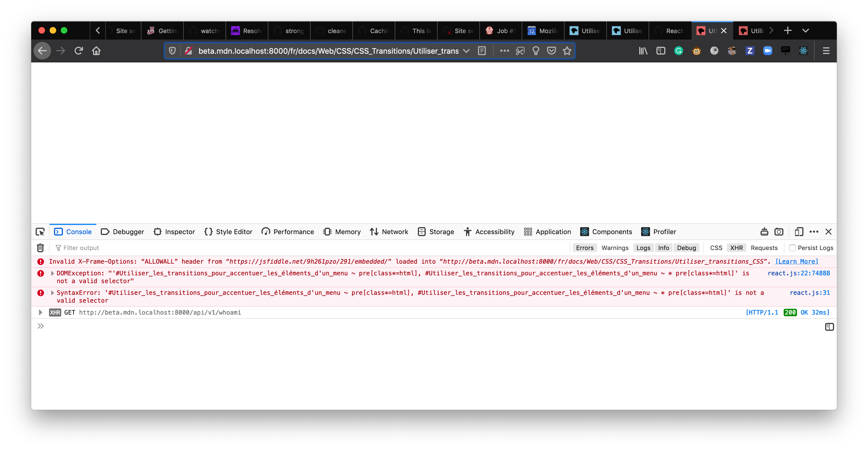Close the developer tools panel
Viewport: 868px width, 451px height.
[828, 232]
